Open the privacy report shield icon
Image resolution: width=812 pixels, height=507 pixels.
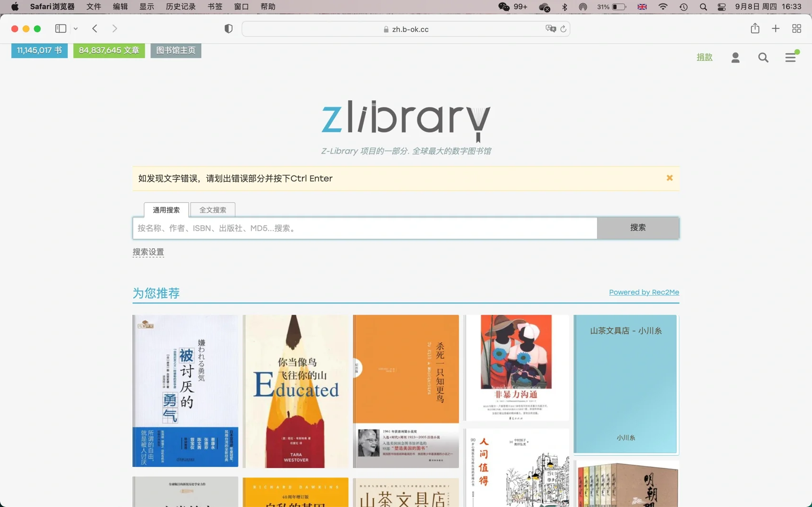pyautogui.click(x=228, y=29)
